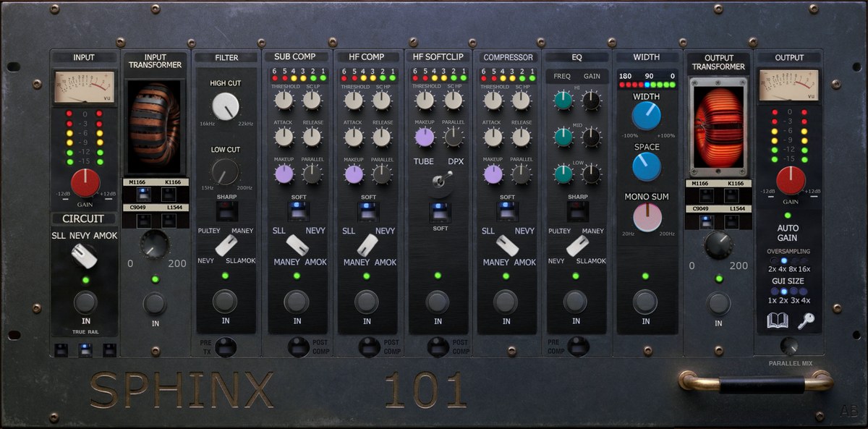Click COMPRESSOR circuit selector knob

[x=506, y=245]
